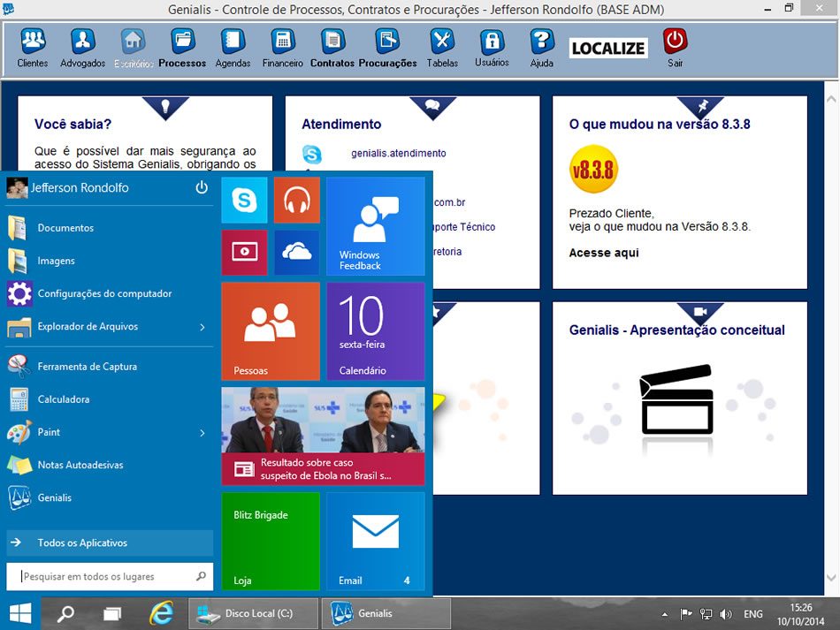The height and width of the screenshot is (630, 840).
Task: Click the Skype icon in Atendimento panel
Action: click(x=312, y=154)
